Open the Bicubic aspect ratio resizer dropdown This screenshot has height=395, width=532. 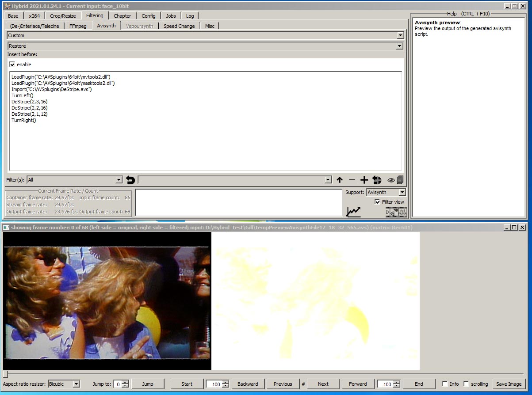point(76,384)
